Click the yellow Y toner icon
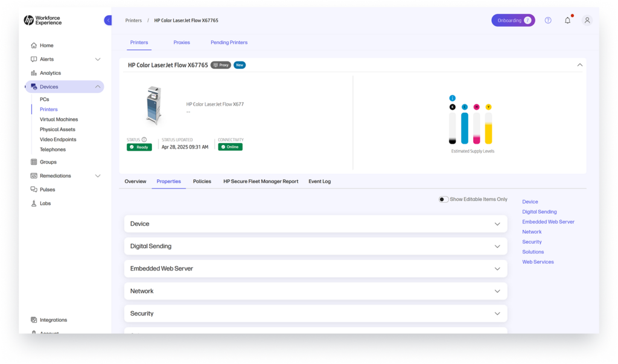The image size is (618, 364). tap(488, 107)
